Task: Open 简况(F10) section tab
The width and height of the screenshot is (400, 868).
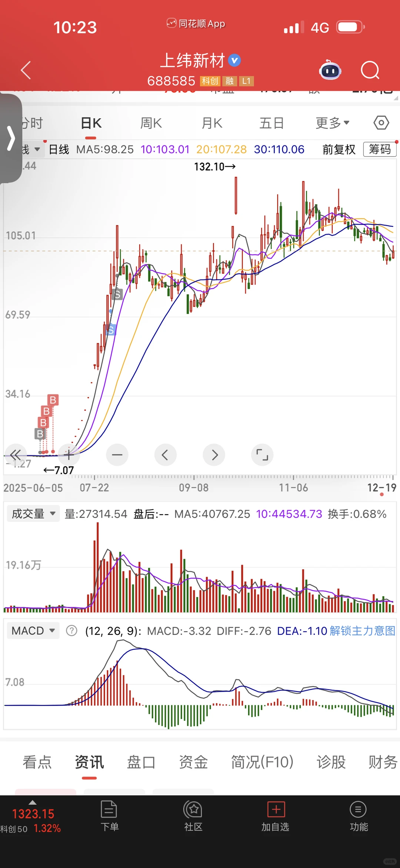Action: coord(262,762)
